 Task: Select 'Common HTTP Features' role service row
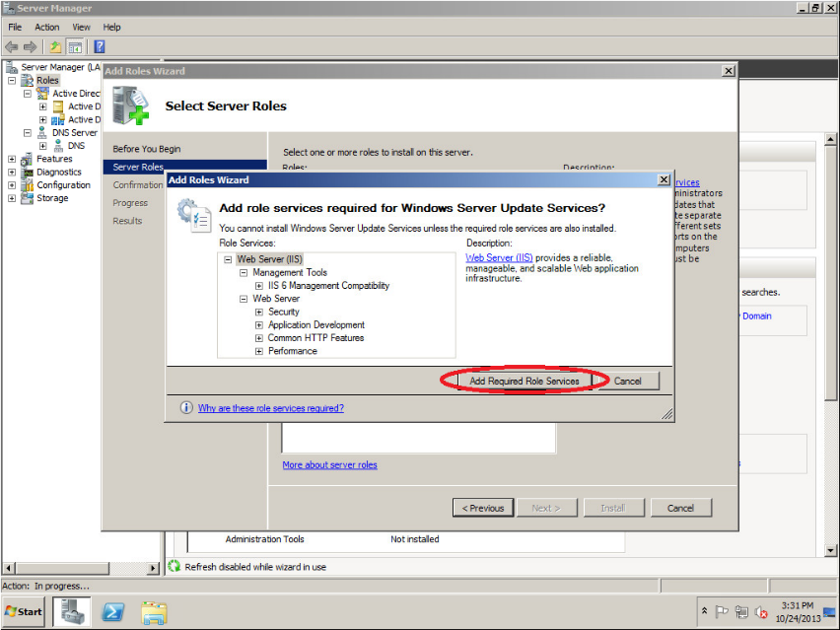coord(316,338)
